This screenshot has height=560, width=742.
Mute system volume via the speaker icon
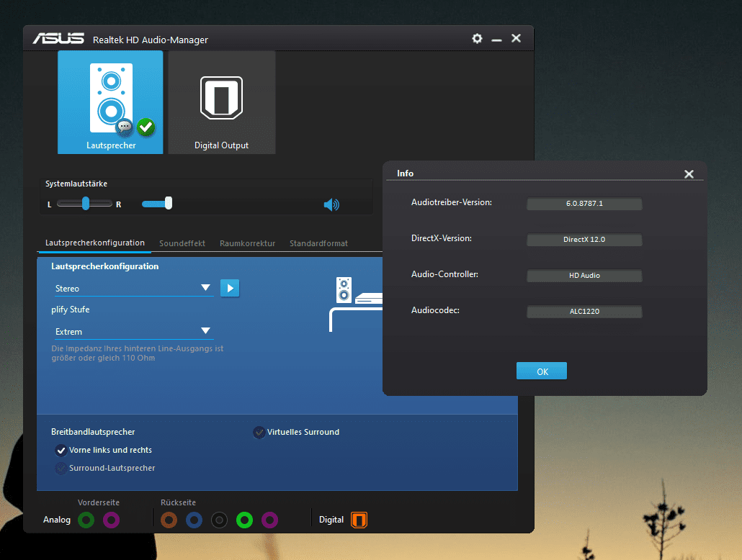[331, 205]
